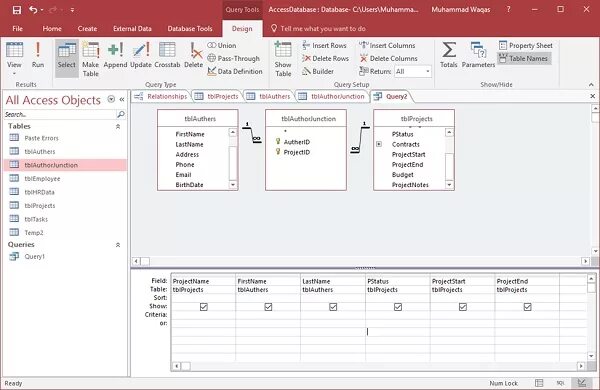Click the Undo arrow icon

(x=33, y=10)
